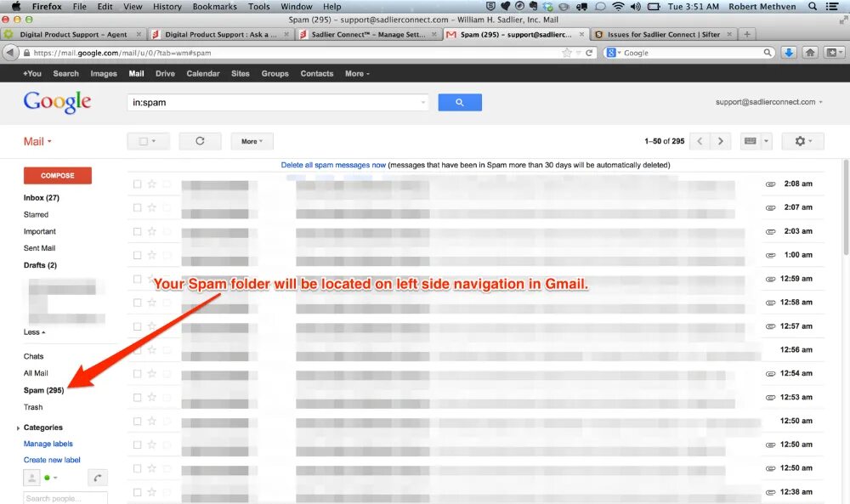This screenshot has height=504, width=850.
Task: Collapse labels with the Less toggle
Action: [x=34, y=332]
